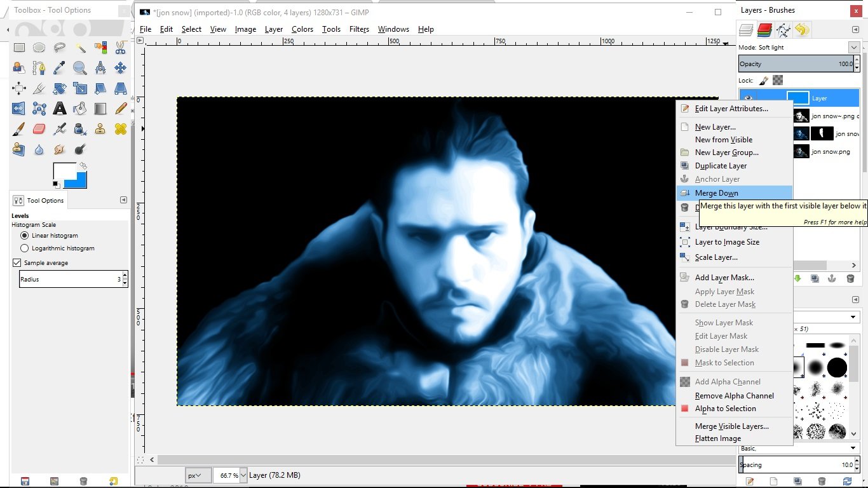Pick the Free Select lasso tool

(60, 48)
